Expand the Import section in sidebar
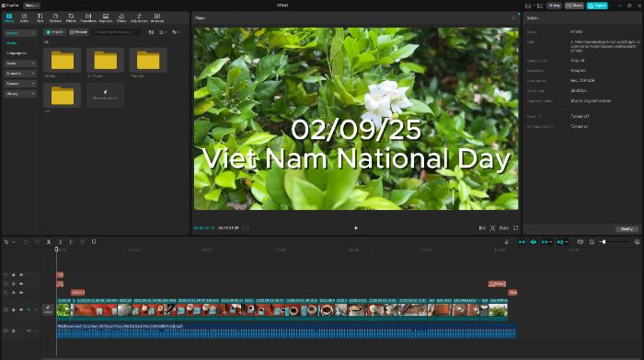This screenshot has height=360, width=644. (20, 32)
